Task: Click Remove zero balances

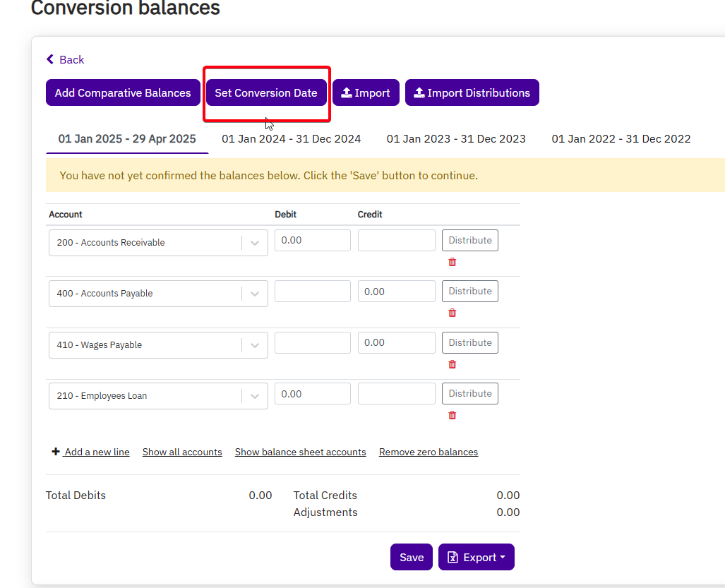Action: pos(428,452)
